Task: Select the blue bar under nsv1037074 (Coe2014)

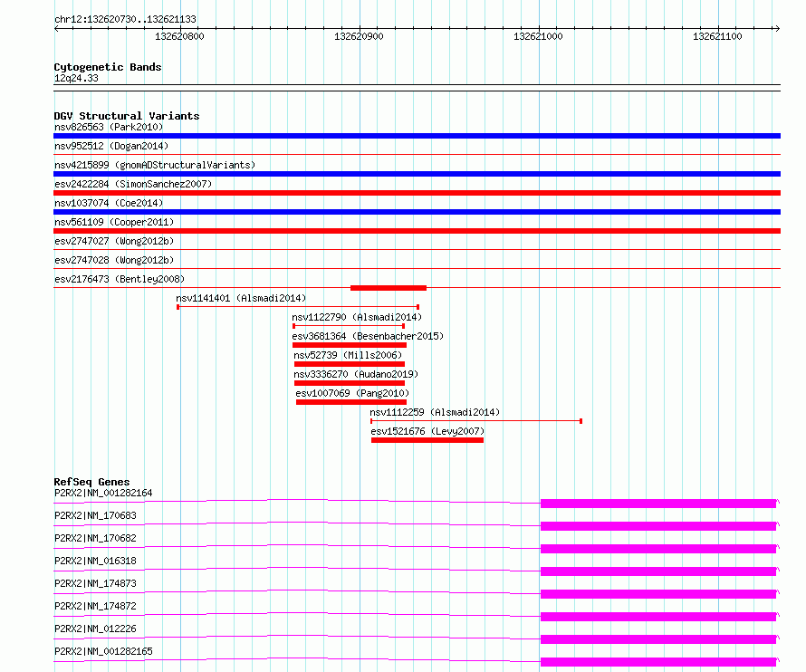Action: 417,212
